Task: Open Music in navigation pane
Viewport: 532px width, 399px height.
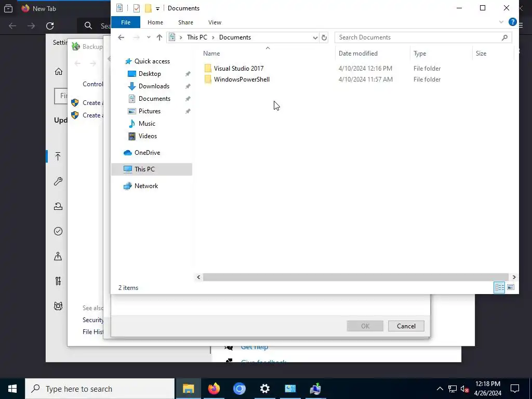Action: pyautogui.click(x=147, y=124)
